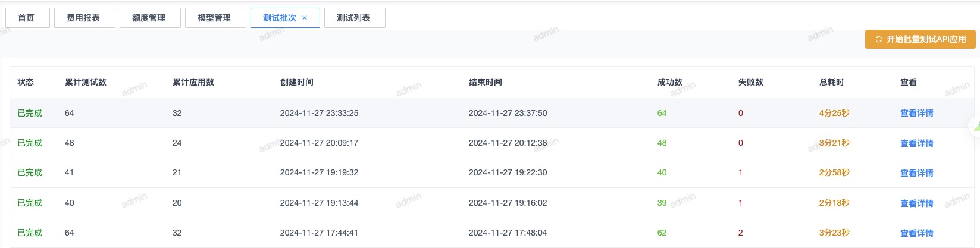This screenshot has width=980, height=248.
Task: Open 查看详情 for batch created at 20:09:17
Action: (916, 143)
